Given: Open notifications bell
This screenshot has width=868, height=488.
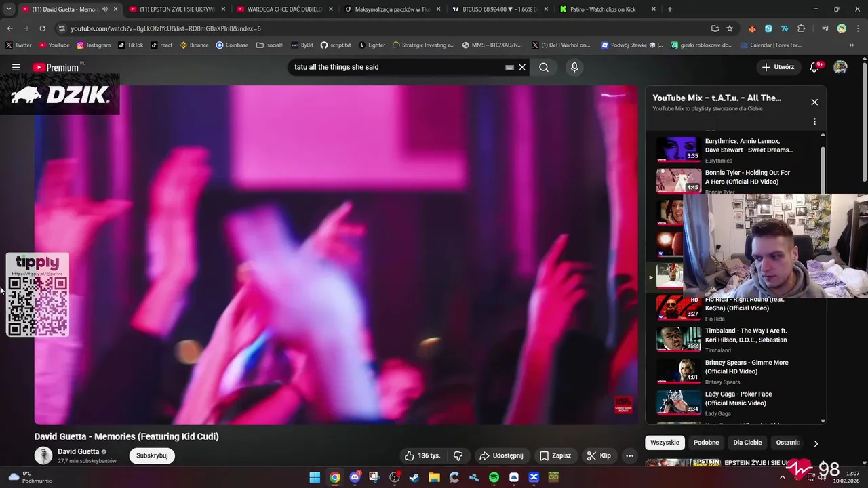Looking at the screenshot, I should pyautogui.click(x=815, y=67).
